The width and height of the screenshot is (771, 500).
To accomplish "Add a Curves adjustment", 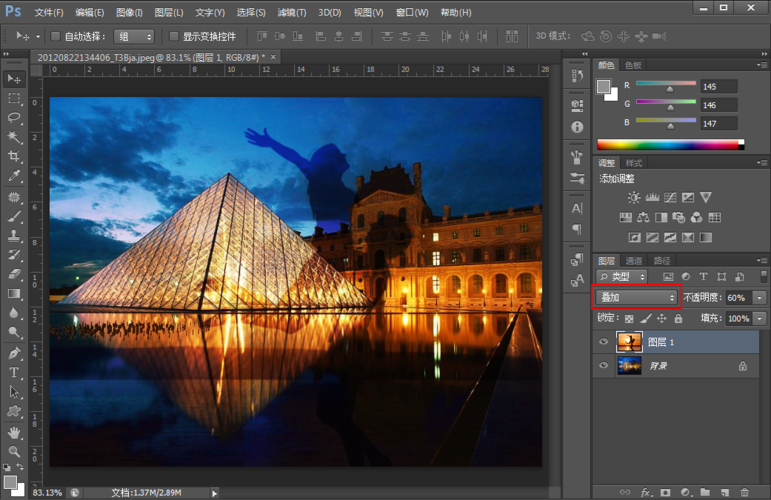I will pyautogui.click(x=670, y=198).
